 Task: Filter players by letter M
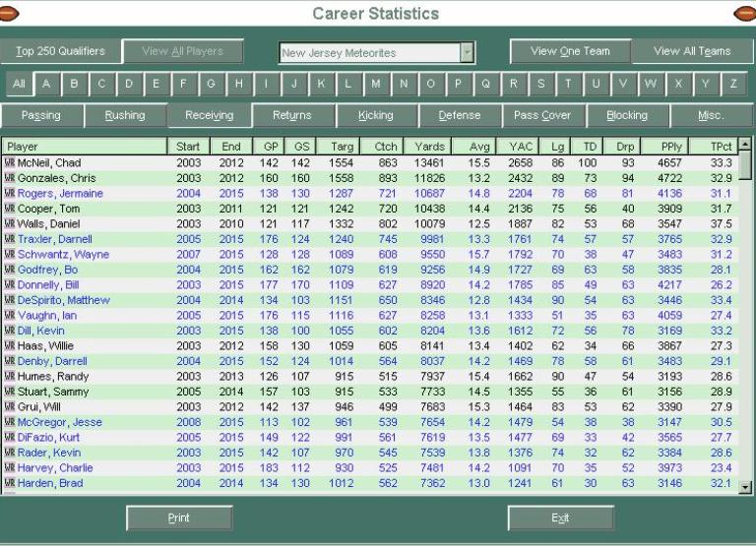point(375,85)
